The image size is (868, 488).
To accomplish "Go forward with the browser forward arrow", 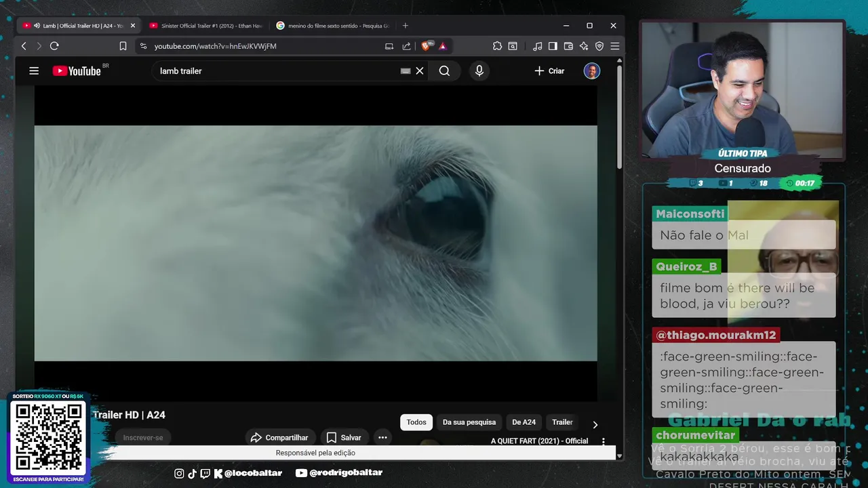I will pyautogui.click(x=39, y=46).
